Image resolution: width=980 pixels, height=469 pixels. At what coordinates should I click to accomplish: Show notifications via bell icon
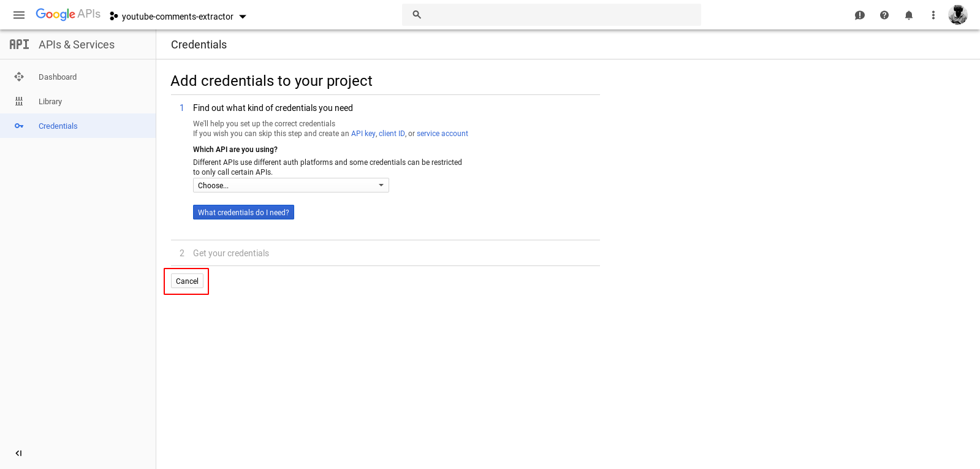(909, 15)
